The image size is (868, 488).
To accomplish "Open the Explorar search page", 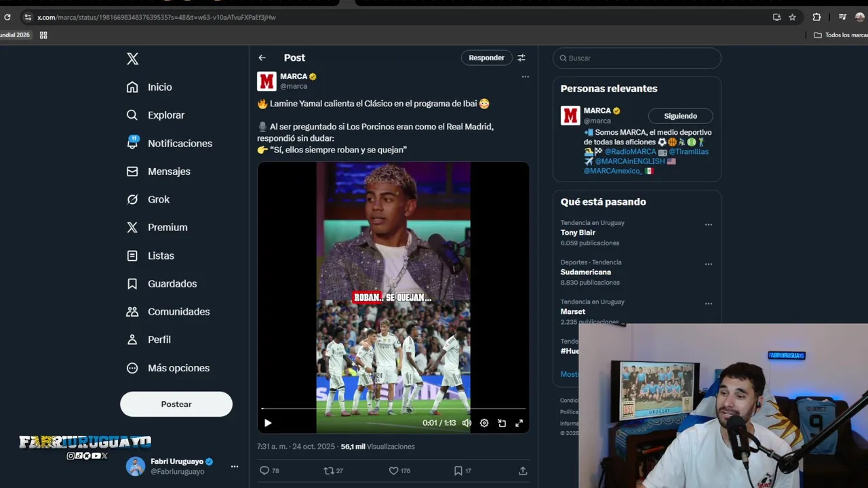I will tap(155, 115).
